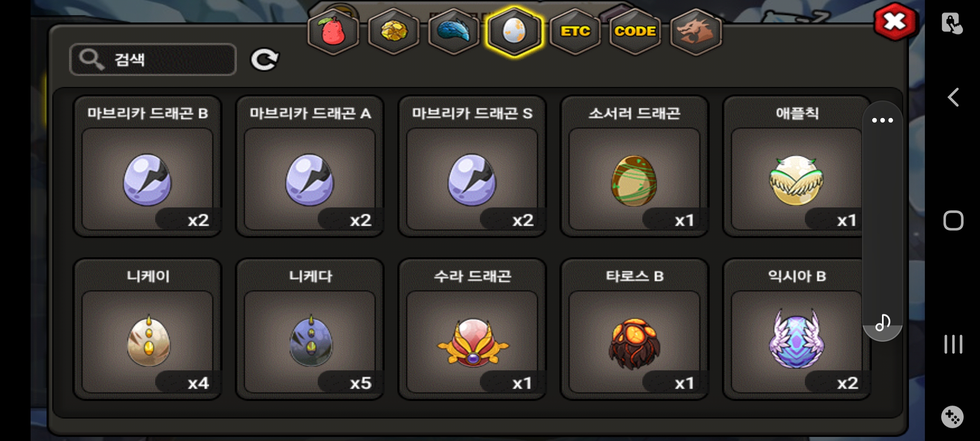The height and width of the screenshot is (441, 980).
Task: Tap the Android back chevron
Action: coord(953,97)
